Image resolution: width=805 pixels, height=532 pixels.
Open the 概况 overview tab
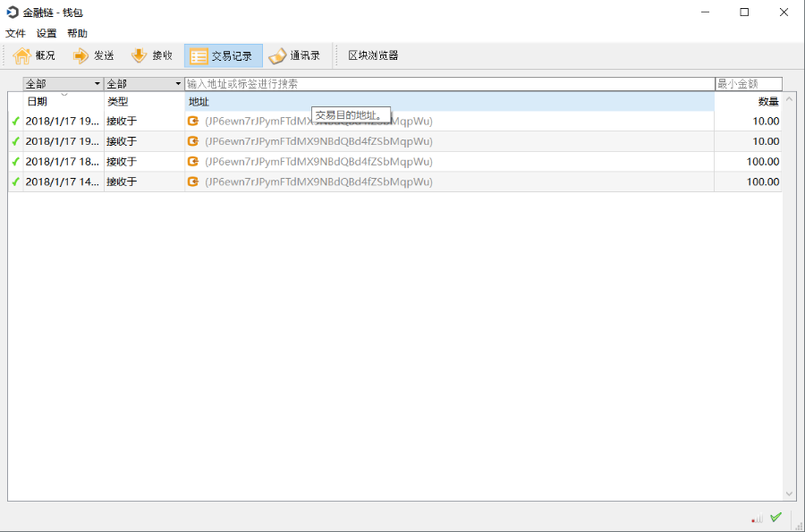tap(34, 55)
